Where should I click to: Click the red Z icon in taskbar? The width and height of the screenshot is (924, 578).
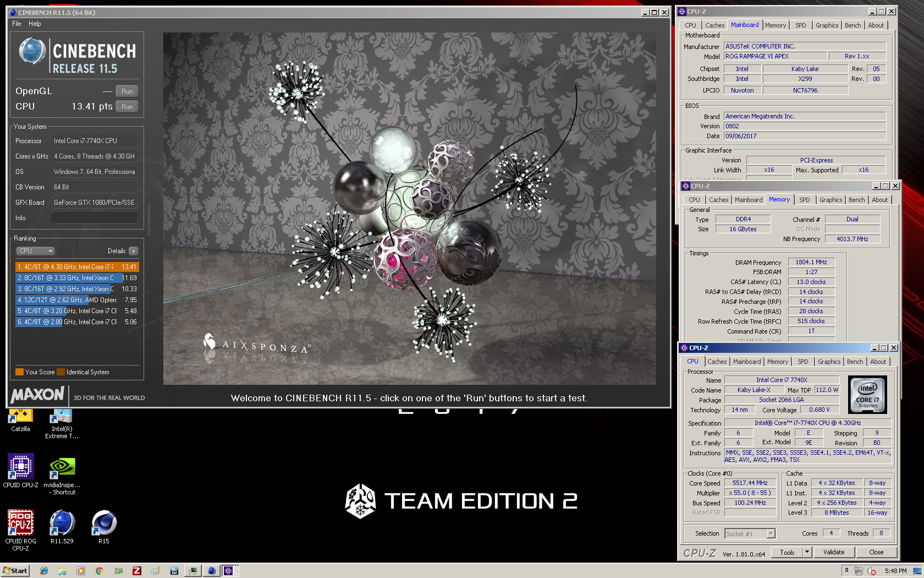[137, 571]
